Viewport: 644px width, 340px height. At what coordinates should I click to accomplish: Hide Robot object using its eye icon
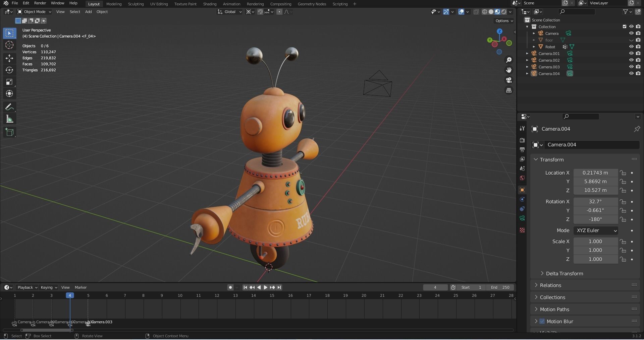pyautogui.click(x=631, y=47)
